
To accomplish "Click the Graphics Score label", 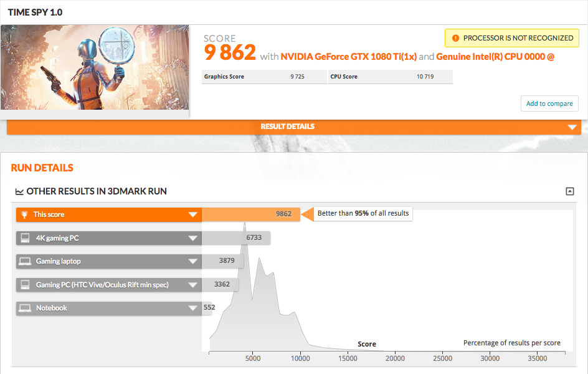I will tap(224, 77).
